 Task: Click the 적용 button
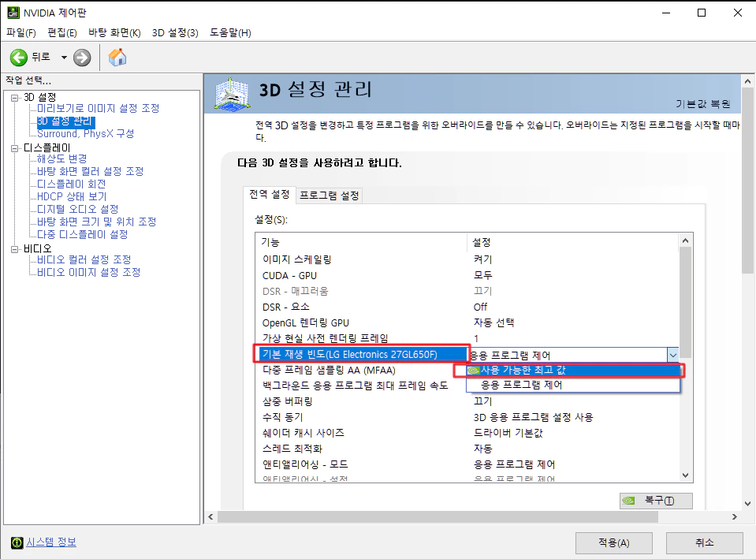coord(614,542)
